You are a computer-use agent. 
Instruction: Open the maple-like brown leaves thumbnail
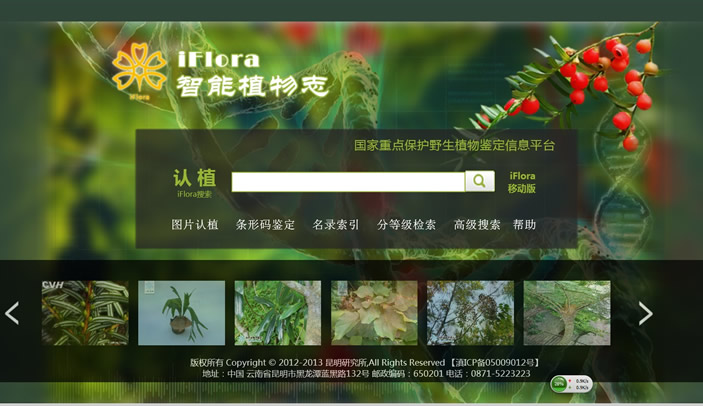coord(374,312)
